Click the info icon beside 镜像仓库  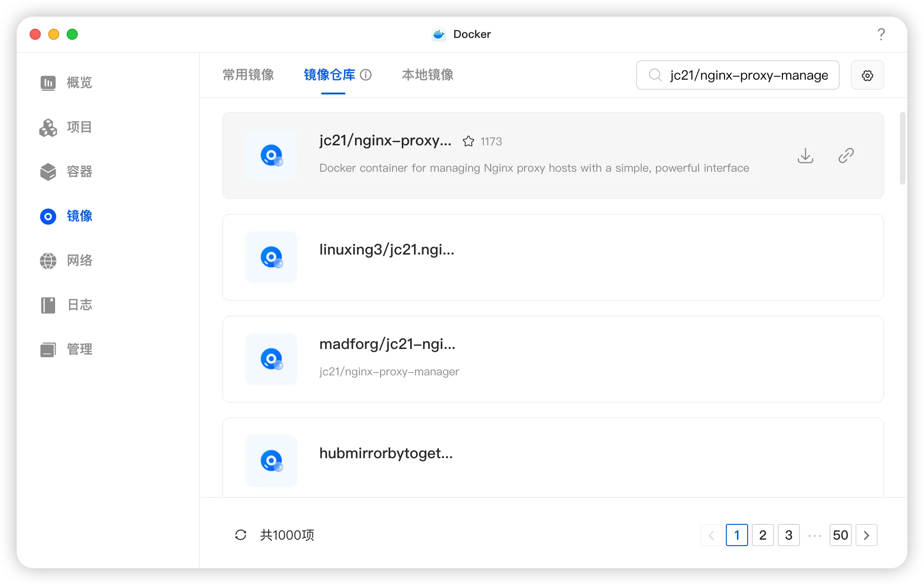(366, 75)
